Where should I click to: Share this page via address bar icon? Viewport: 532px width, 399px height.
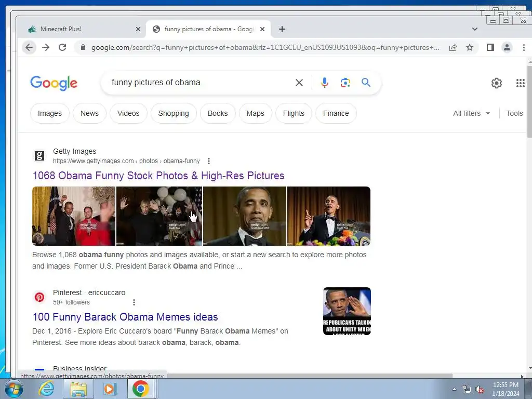point(453,47)
